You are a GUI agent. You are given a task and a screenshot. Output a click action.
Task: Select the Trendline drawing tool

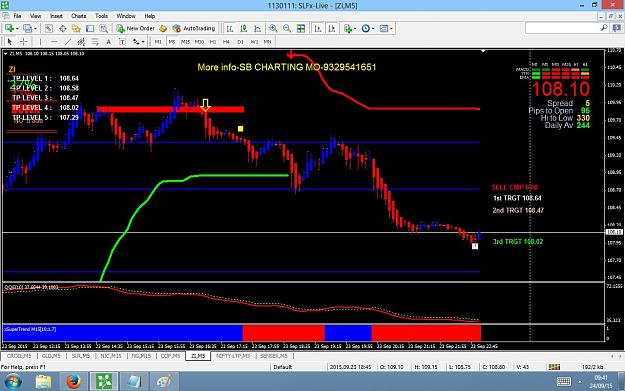coord(68,41)
